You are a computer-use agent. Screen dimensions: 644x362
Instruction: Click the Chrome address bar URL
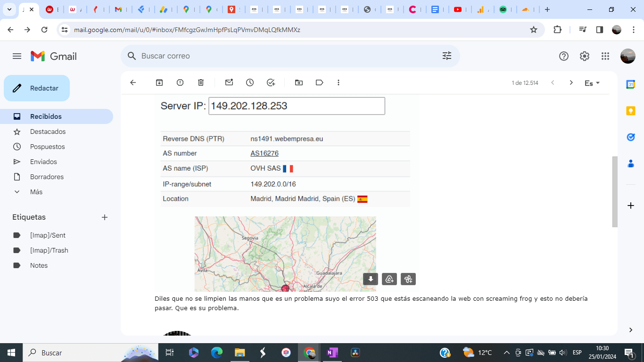pos(187,30)
